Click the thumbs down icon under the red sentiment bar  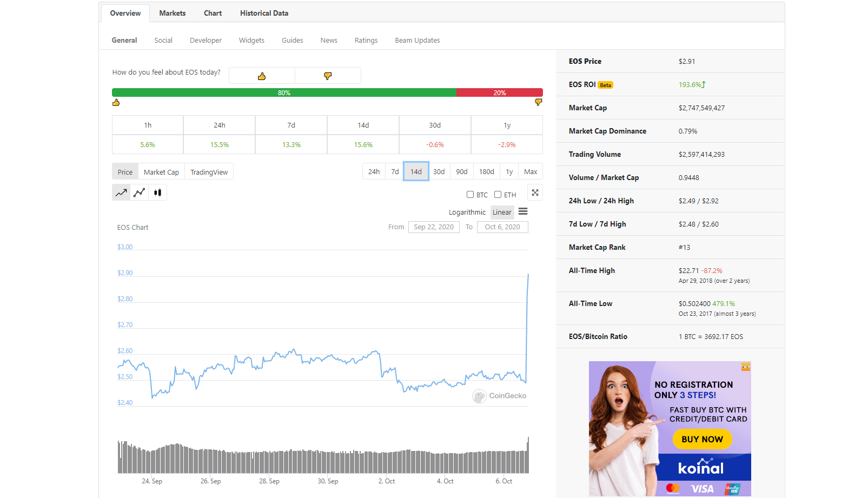[539, 102]
